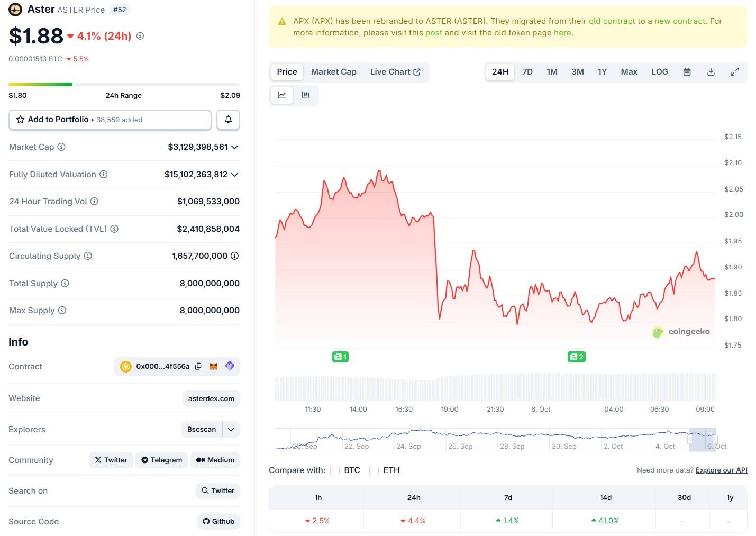Open the Explorers dropdown arrow
Viewport: 756px width, 536px height.
tap(231, 430)
